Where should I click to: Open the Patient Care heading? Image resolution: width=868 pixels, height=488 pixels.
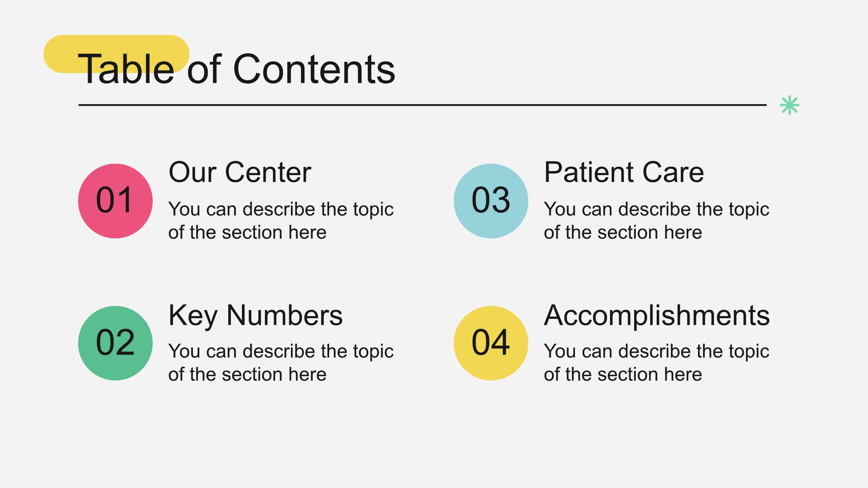click(x=624, y=172)
